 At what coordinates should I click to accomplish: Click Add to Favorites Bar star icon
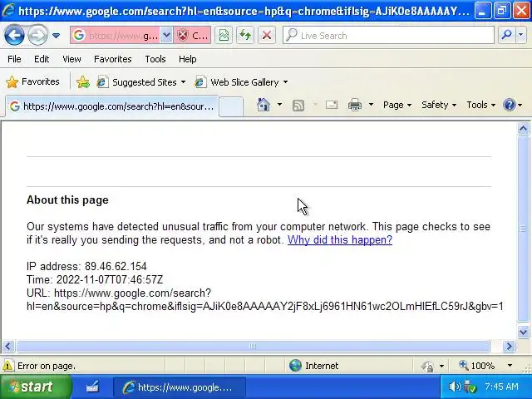pyautogui.click(x=83, y=82)
